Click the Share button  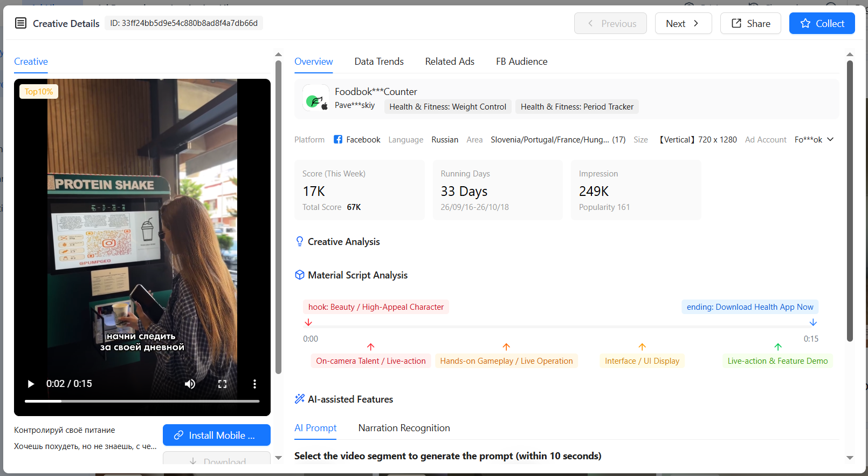tap(750, 23)
